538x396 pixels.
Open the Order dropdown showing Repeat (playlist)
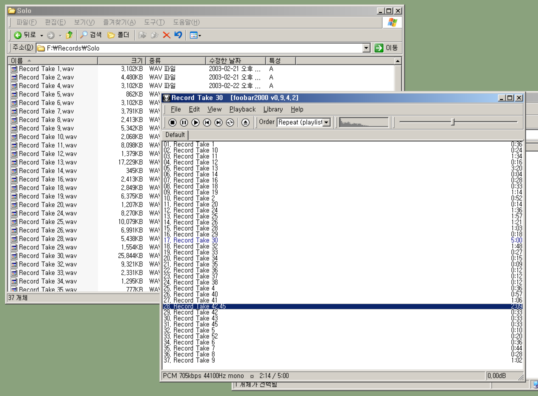(x=304, y=122)
